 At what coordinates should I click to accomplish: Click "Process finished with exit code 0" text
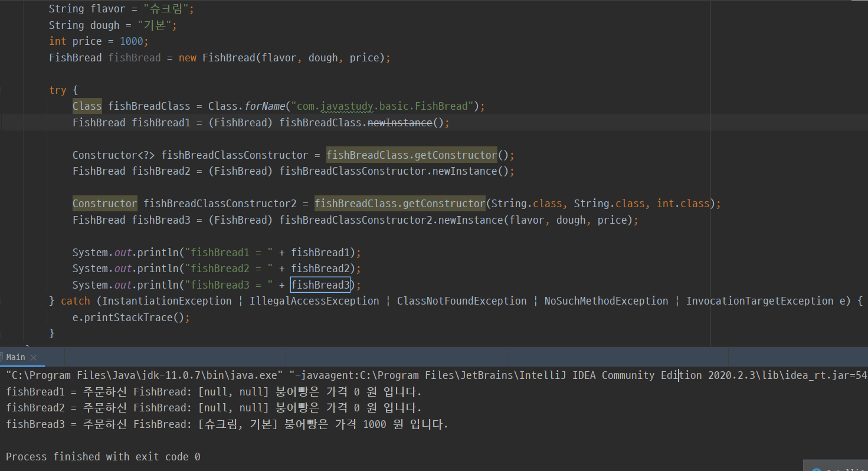click(103, 457)
